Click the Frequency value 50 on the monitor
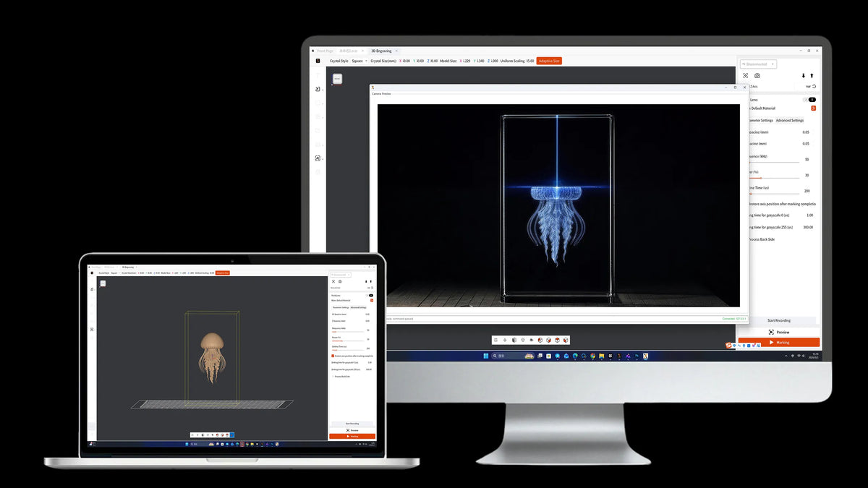Image resolution: width=868 pixels, height=488 pixels. pos(807,160)
